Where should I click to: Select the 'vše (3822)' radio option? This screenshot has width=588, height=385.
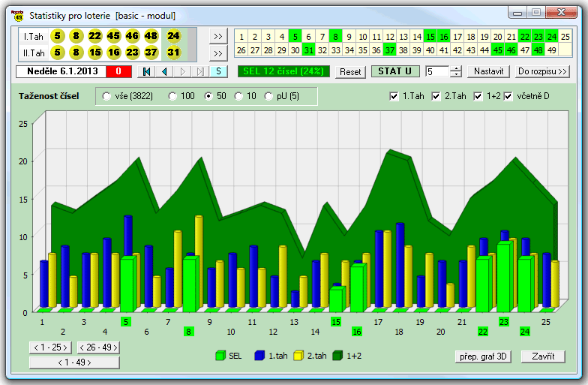106,96
